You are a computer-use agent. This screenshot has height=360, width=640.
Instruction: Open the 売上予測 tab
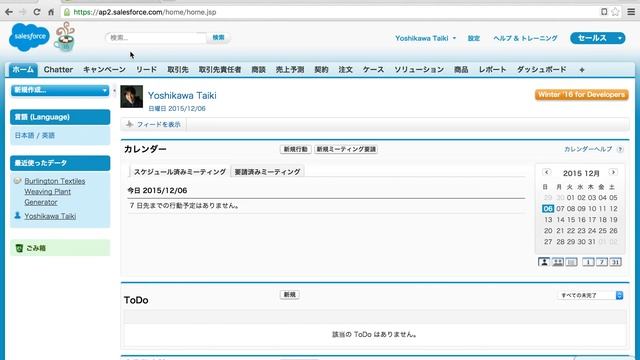pos(290,70)
